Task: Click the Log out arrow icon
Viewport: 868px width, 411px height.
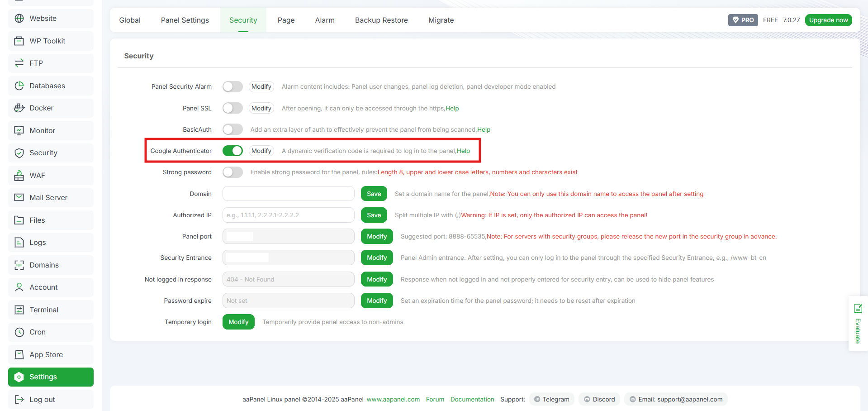Action: tap(19, 399)
